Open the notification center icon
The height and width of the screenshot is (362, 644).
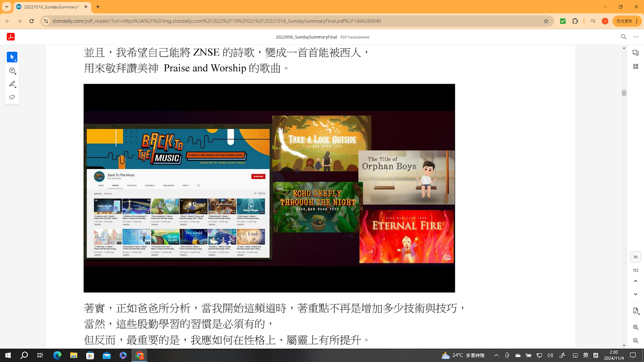coord(633,355)
